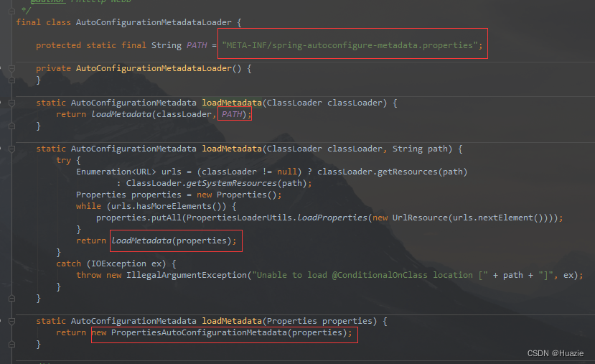The width and height of the screenshot is (595, 364).
Task: Click 'final' keyword in the class declaration
Action: tap(28, 22)
